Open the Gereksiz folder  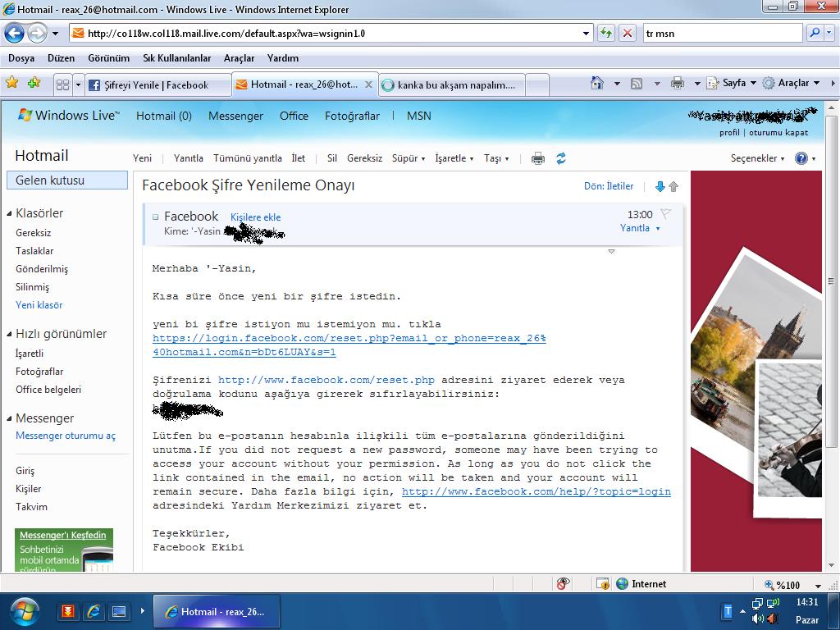click(x=33, y=232)
